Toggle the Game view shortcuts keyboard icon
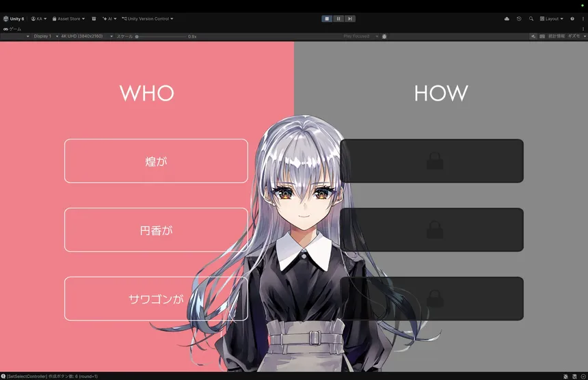 click(x=542, y=36)
